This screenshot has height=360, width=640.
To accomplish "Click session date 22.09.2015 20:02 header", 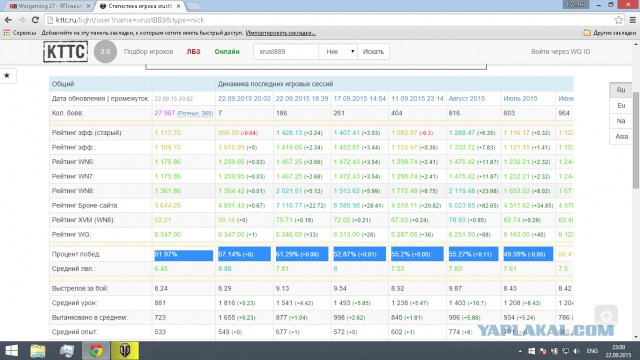I will coord(244,99).
